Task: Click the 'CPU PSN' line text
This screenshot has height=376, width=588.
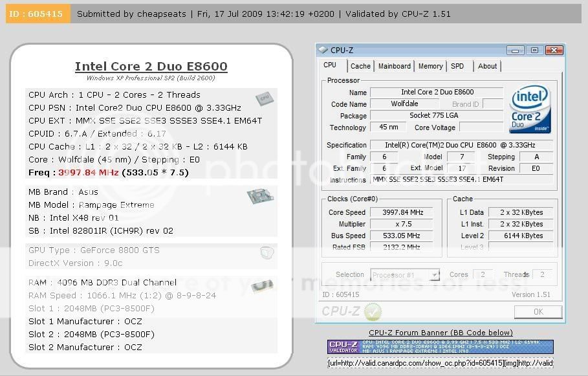Action: coord(135,108)
